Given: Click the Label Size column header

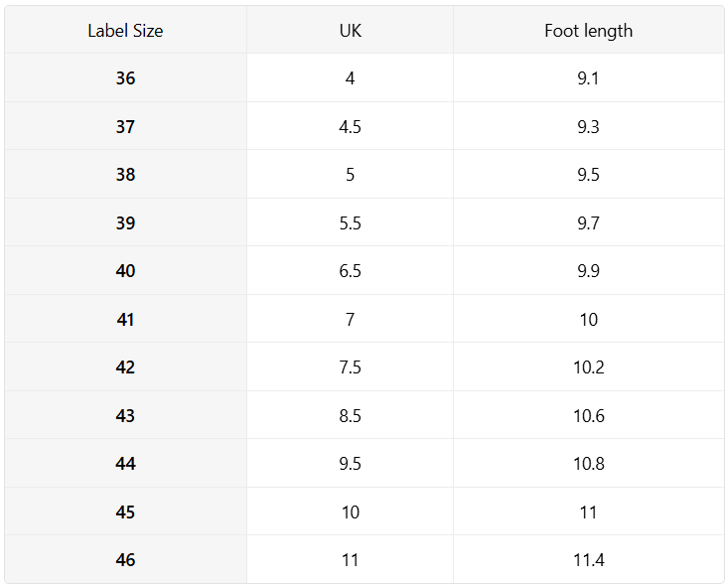Looking at the screenshot, I should 125,31.
